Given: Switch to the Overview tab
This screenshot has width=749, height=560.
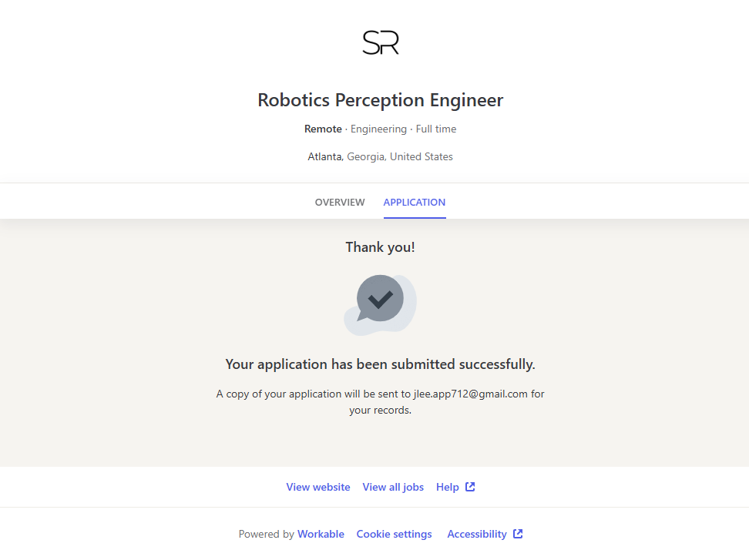Looking at the screenshot, I should [x=340, y=203].
